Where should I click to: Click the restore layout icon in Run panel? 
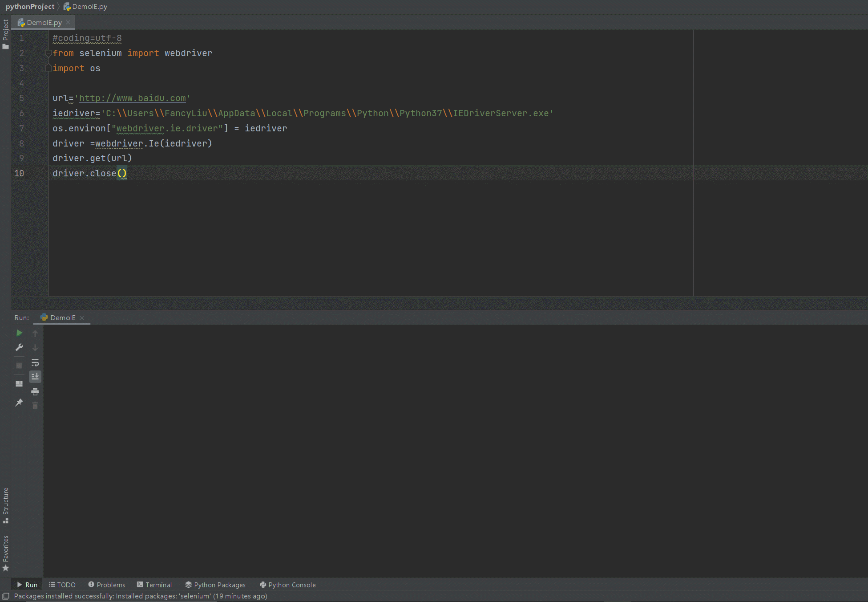point(19,383)
